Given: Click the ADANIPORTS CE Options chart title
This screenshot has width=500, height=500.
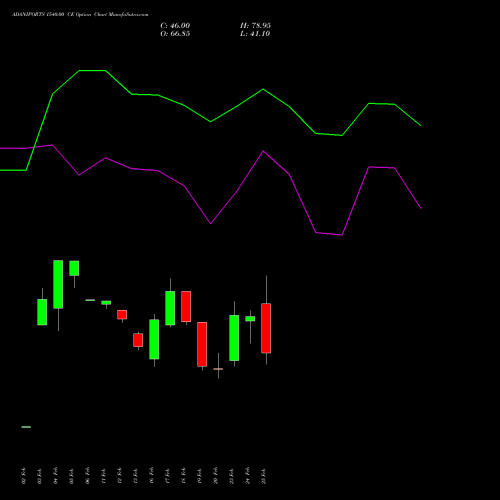Looking at the screenshot, I should tap(80, 15).
